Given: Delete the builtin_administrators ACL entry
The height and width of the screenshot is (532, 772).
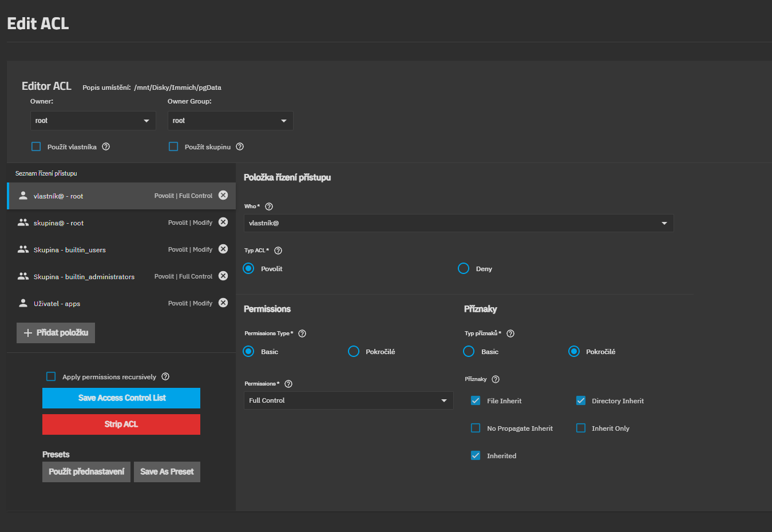Looking at the screenshot, I should 223,276.
